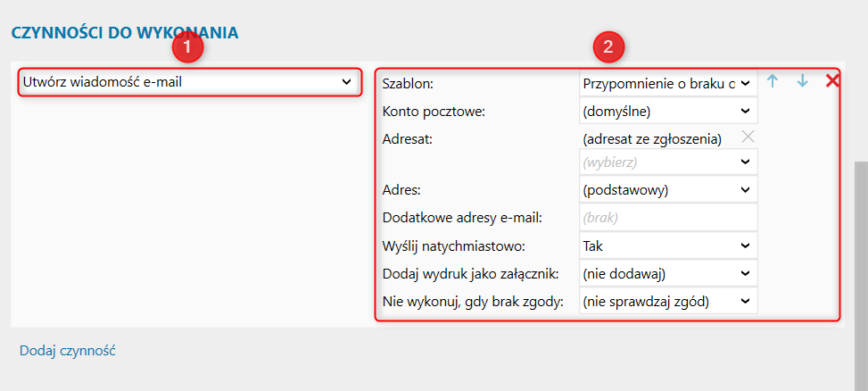Open the '(wybierz)' recipient dropdown
The image size is (868, 391).
(x=667, y=162)
